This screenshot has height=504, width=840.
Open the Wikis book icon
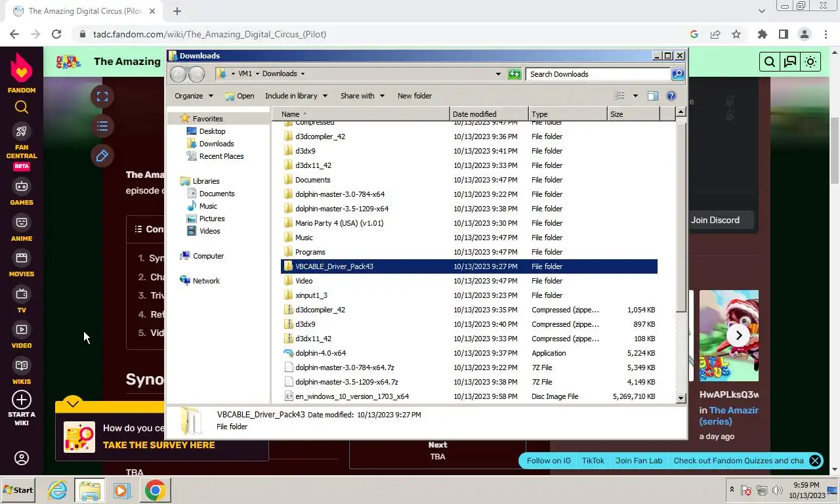click(x=22, y=366)
